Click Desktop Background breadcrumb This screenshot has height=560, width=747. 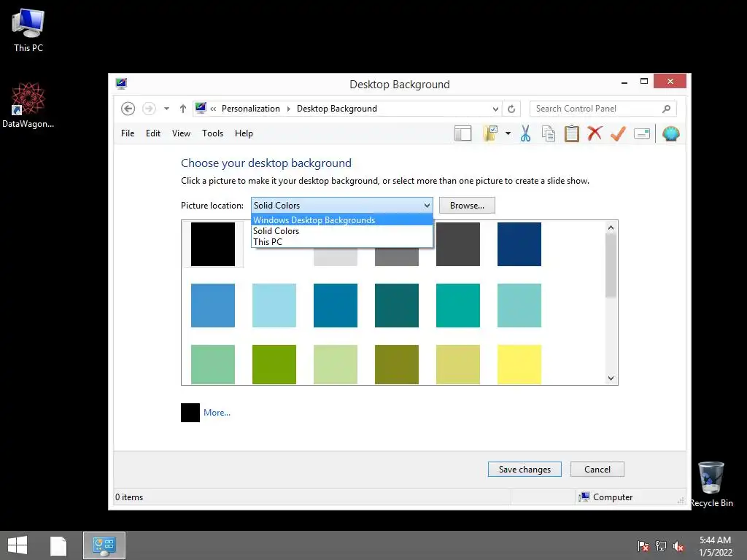[x=336, y=109]
